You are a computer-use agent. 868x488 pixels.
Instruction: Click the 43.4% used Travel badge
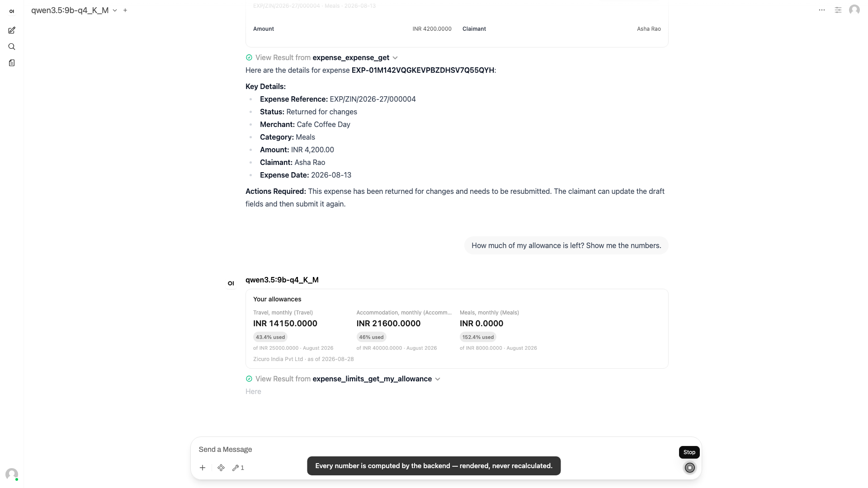point(270,337)
